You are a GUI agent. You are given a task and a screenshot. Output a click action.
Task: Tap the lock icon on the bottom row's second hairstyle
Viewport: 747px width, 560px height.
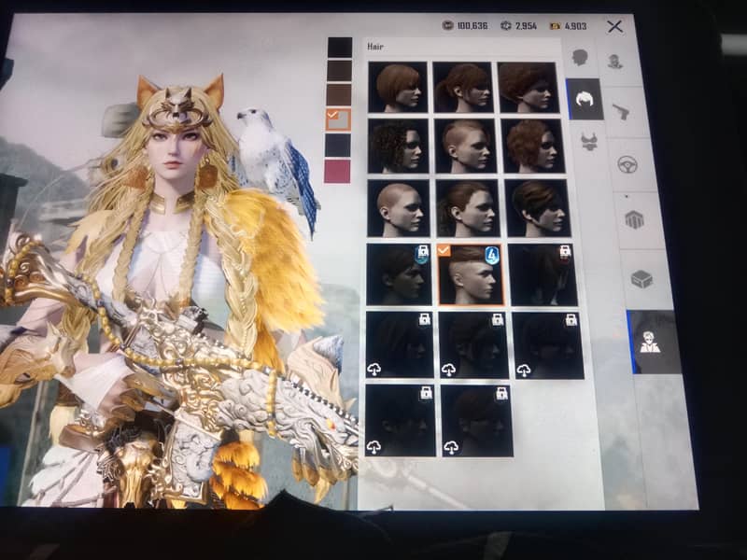tap(501, 394)
